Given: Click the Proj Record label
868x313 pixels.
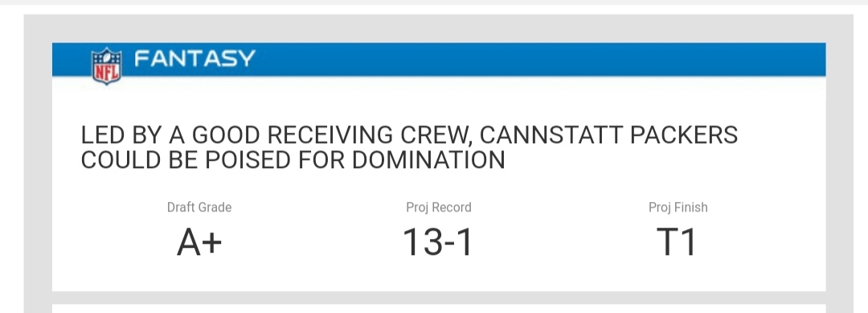Looking at the screenshot, I should [439, 207].
